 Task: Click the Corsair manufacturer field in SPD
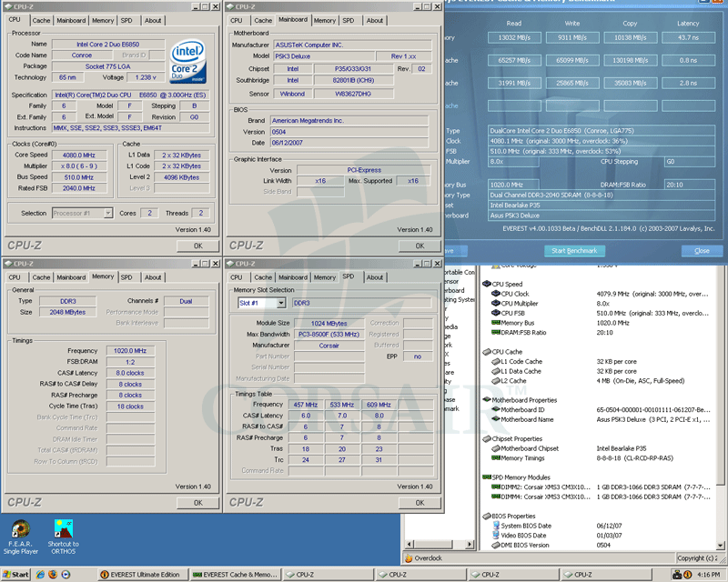[x=329, y=346]
